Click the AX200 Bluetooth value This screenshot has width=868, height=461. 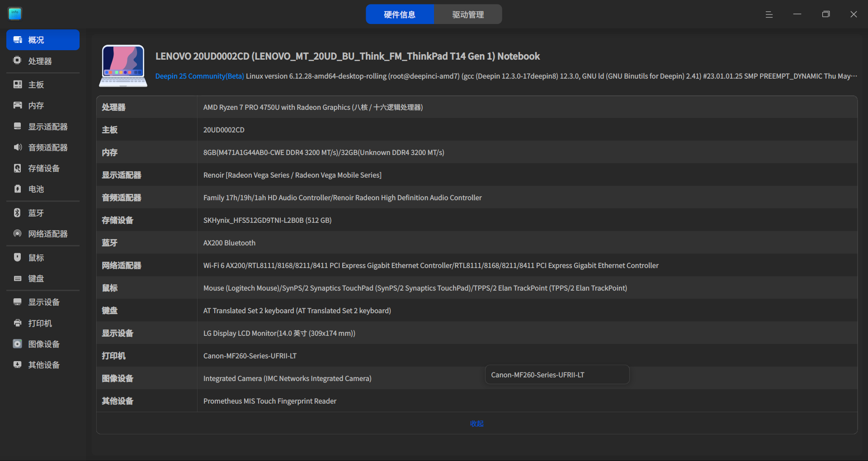229,243
